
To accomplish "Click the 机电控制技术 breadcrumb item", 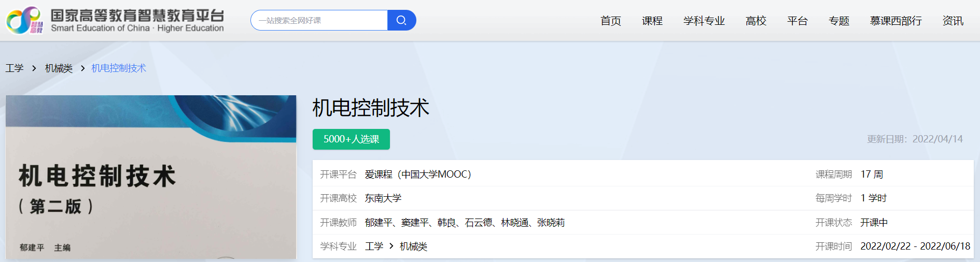I will 119,68.
